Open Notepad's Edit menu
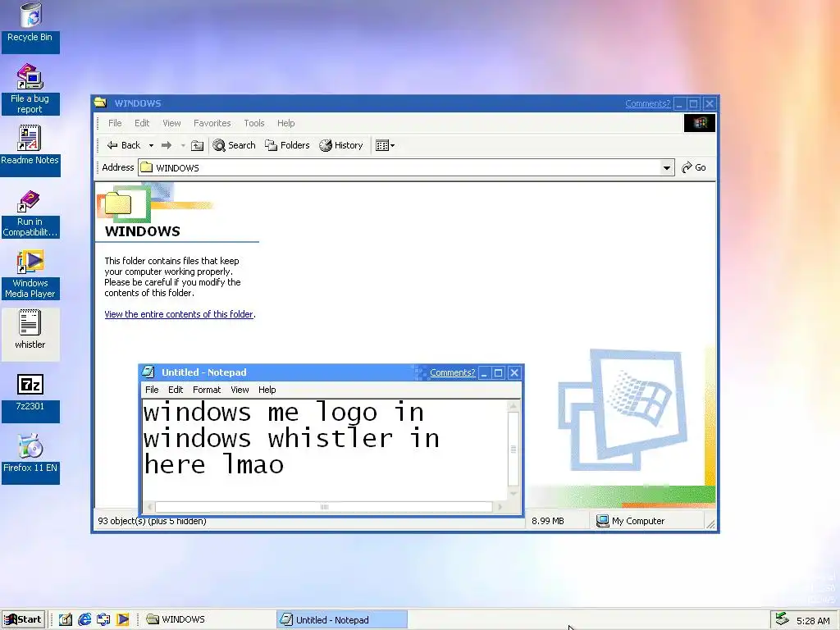840x630 pixels. click(x=176, y=390)
